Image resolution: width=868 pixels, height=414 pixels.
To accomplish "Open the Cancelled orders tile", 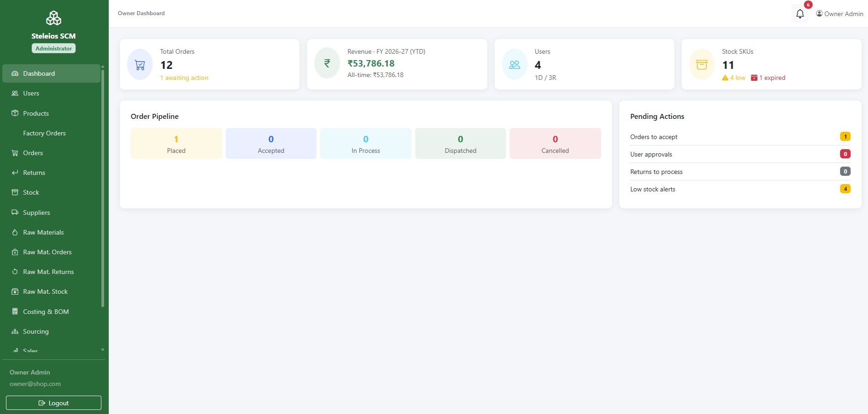I will coord(555,144).
